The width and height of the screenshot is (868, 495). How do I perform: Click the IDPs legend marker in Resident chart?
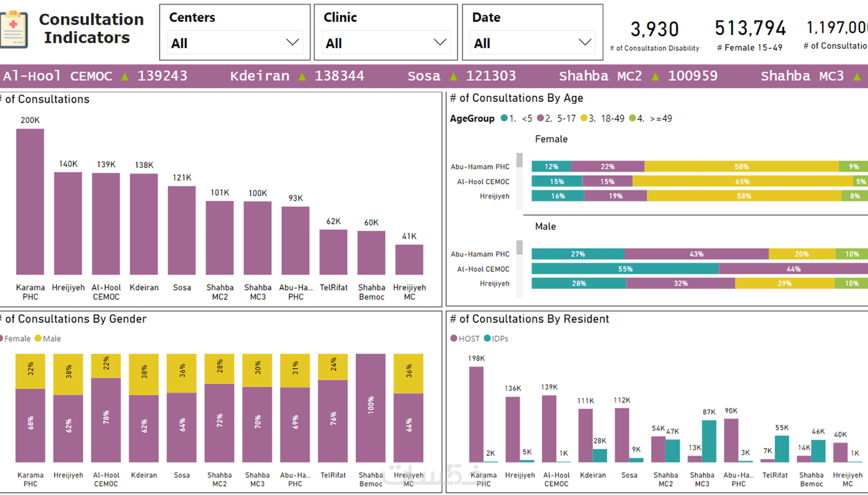pos(487,338)
